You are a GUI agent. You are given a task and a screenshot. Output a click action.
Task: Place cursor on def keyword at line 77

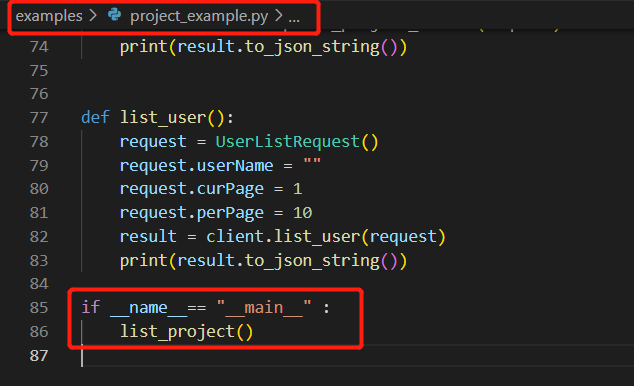coord(95,118)
